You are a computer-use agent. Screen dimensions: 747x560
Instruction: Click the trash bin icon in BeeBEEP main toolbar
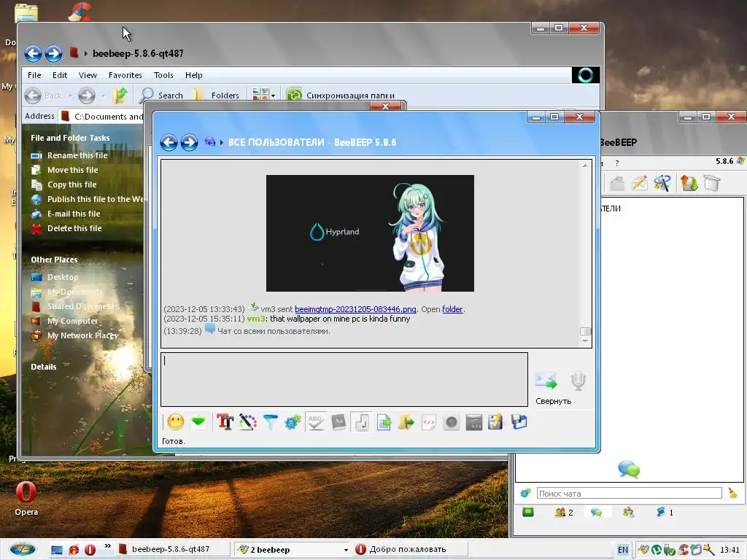click(x=712, y=183)
